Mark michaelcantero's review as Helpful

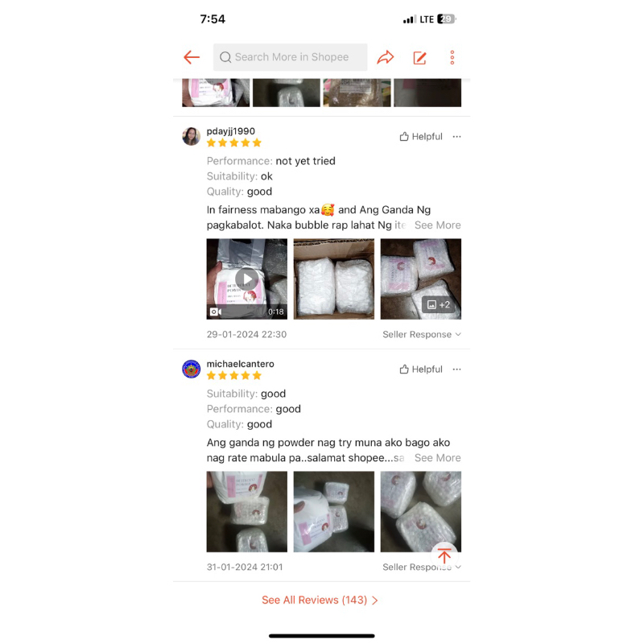pos(421,369)
